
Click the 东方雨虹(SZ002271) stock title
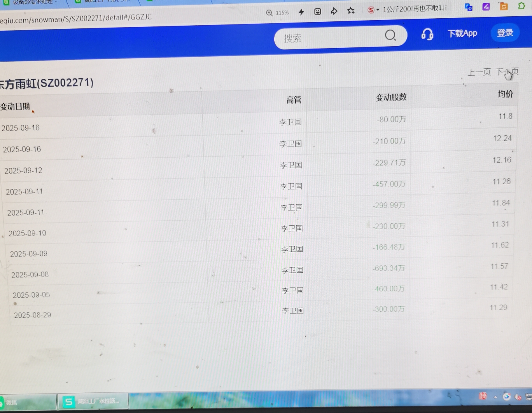(46, 83)
